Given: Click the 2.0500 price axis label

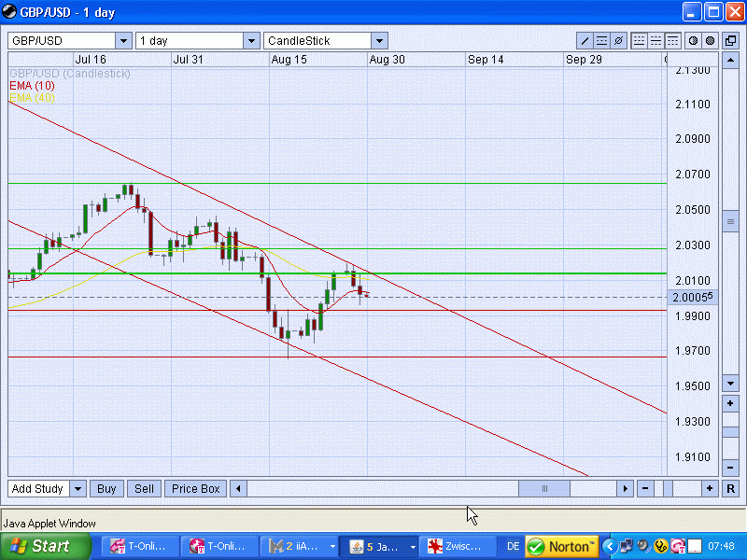Looking at the screenshot, I should [693, 209].
